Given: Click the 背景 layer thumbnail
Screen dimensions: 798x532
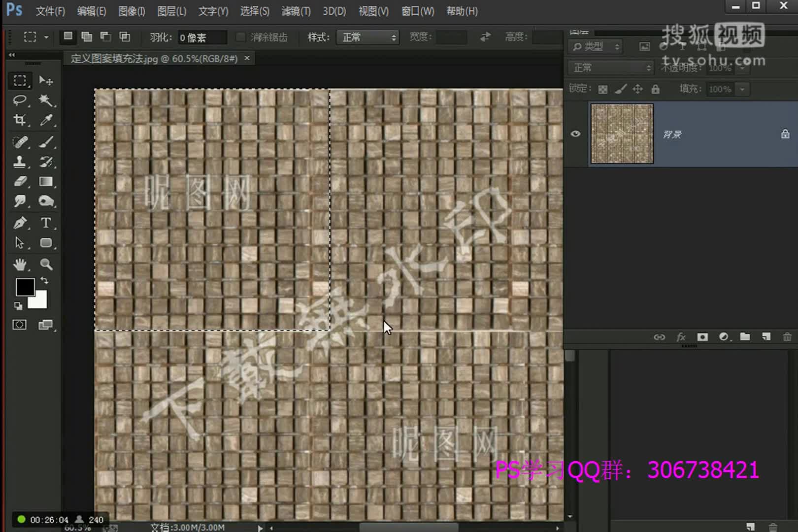Looking at the screenshot, I should 622,133.
